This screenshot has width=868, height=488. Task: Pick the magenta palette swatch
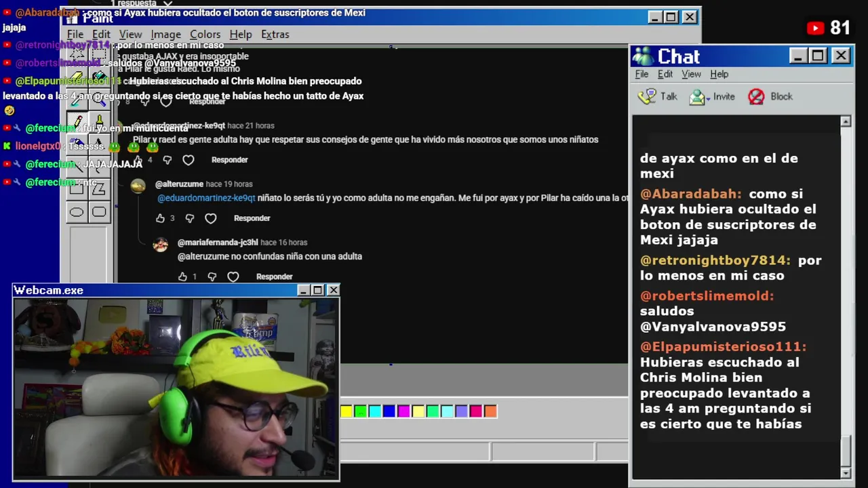(403, 411)
